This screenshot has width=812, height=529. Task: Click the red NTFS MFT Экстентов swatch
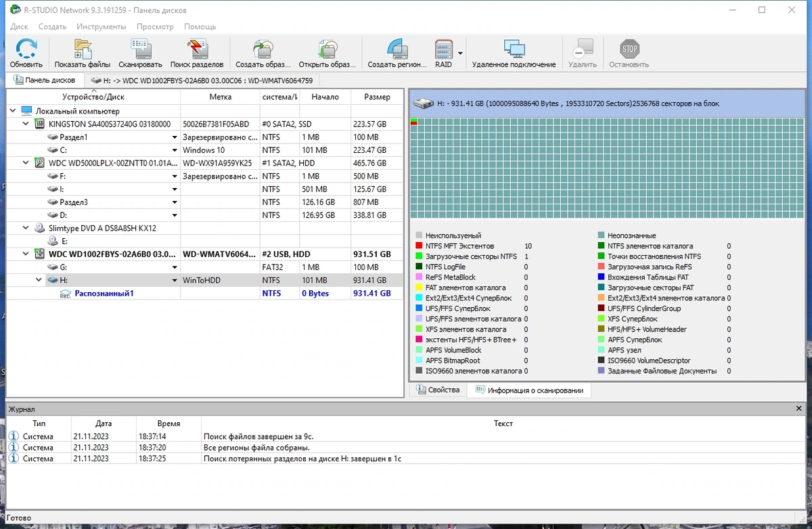[x=419, y=246]
